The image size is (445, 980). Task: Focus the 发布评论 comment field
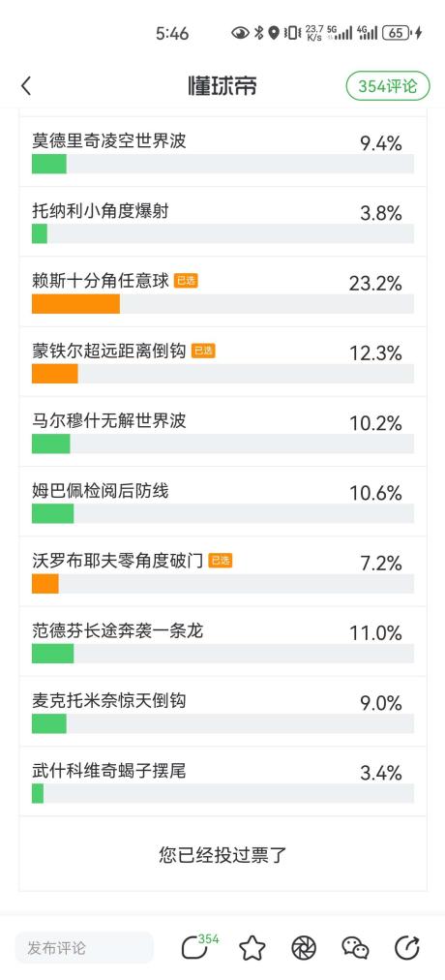click(84, 947)
